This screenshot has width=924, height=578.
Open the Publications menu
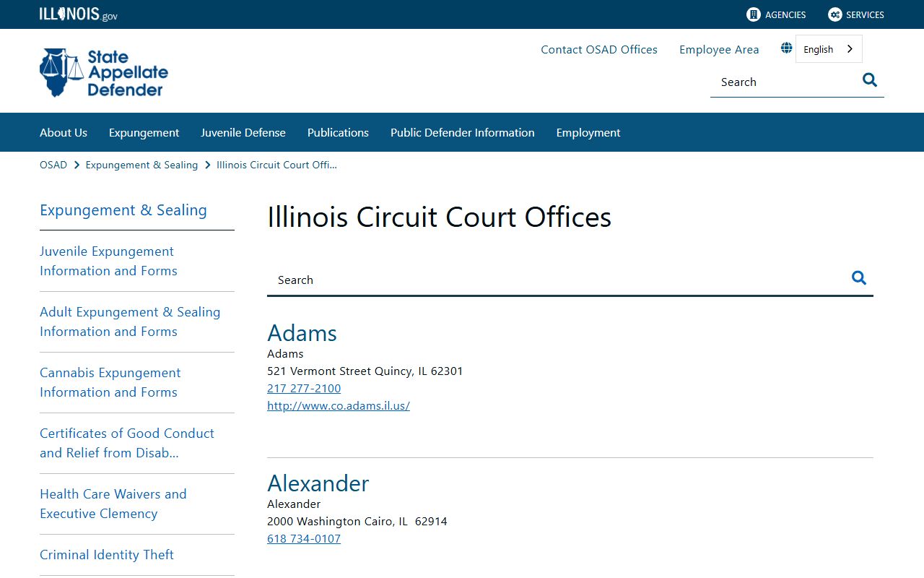(338, 132)
